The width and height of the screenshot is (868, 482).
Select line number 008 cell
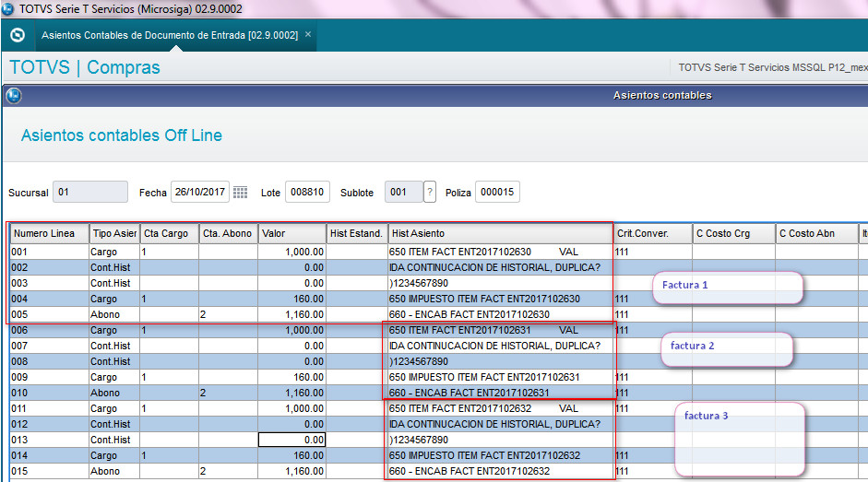(x=50, y=361)
